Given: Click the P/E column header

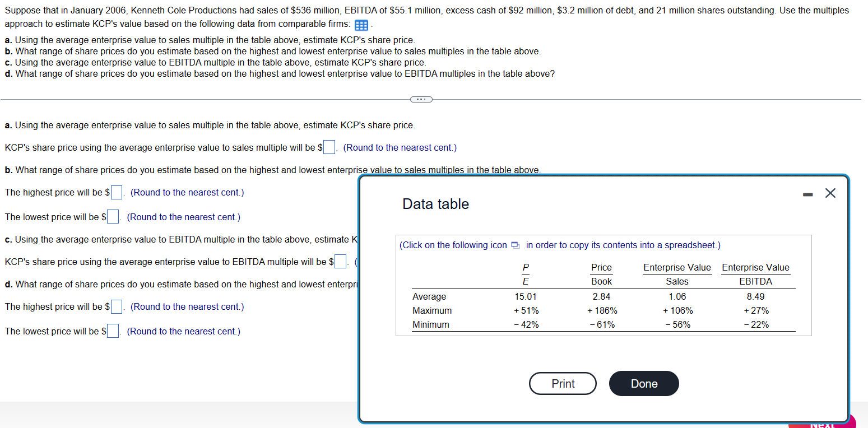Looking at the screenshot, I should pos(527,274).
